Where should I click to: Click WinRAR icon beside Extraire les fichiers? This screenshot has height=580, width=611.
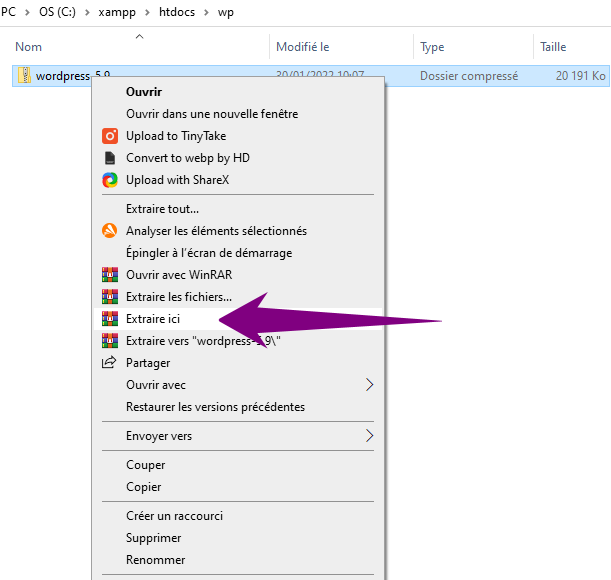(110, 297)
